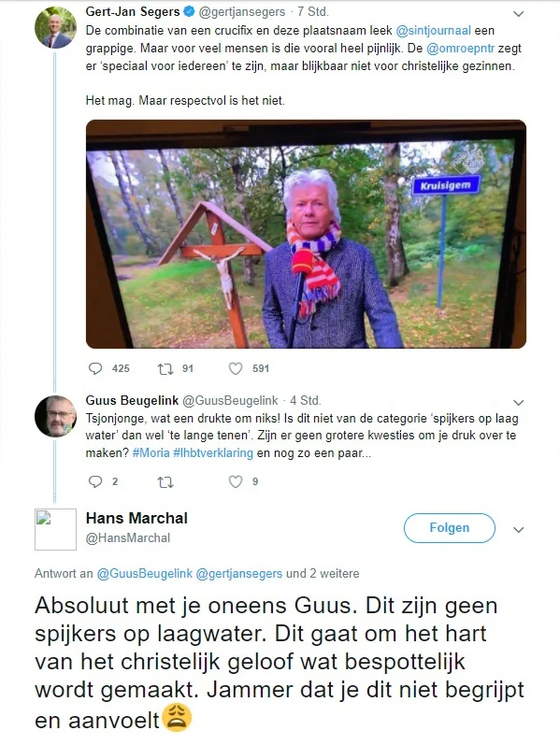Click verified badge next to Gert-Jan Segers
Viewport: 560px width, 745px height.
coord(189,11)
